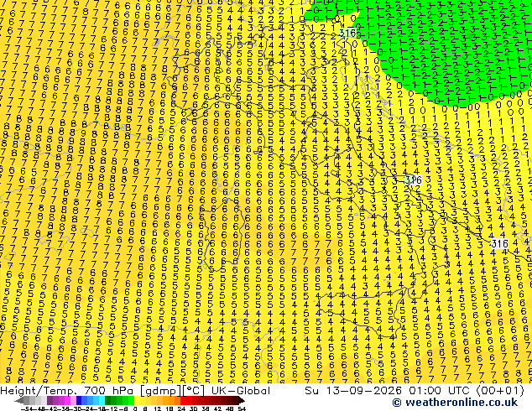The width and height of the screenshot is (532, 411).
Task: Pick the bright red legend swatch above 24
Action: click(183, 400)
